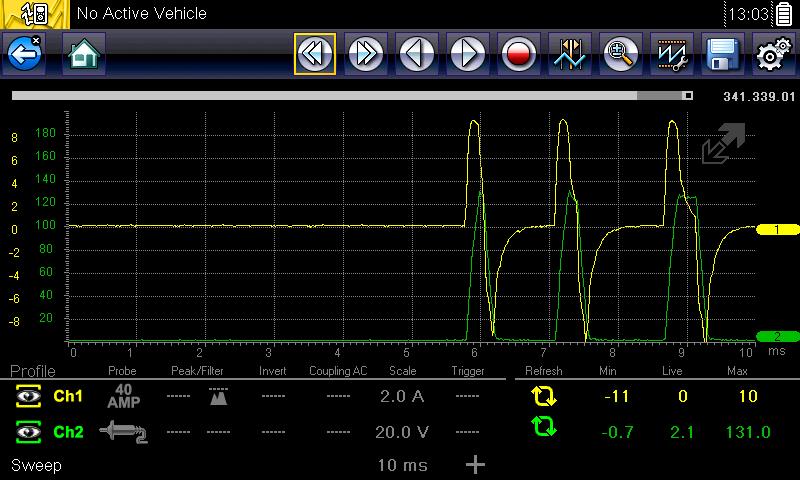This screenshot has height=480, width=800.
Task: Toggle Ch2 visibility eye icon
Action: coord(26,431)
